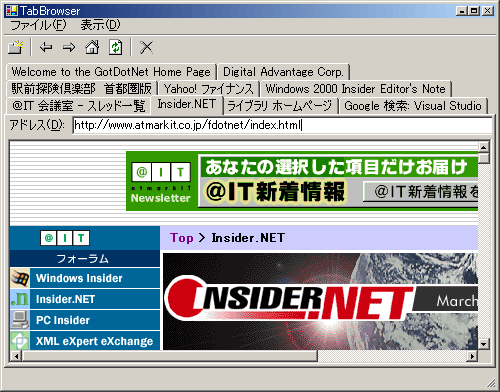Select the 駅前探険倶楽部 首都圏版 tab
The width and height of the screenshot is (500, 392).
pyautogui.click(x=82, y=89)
